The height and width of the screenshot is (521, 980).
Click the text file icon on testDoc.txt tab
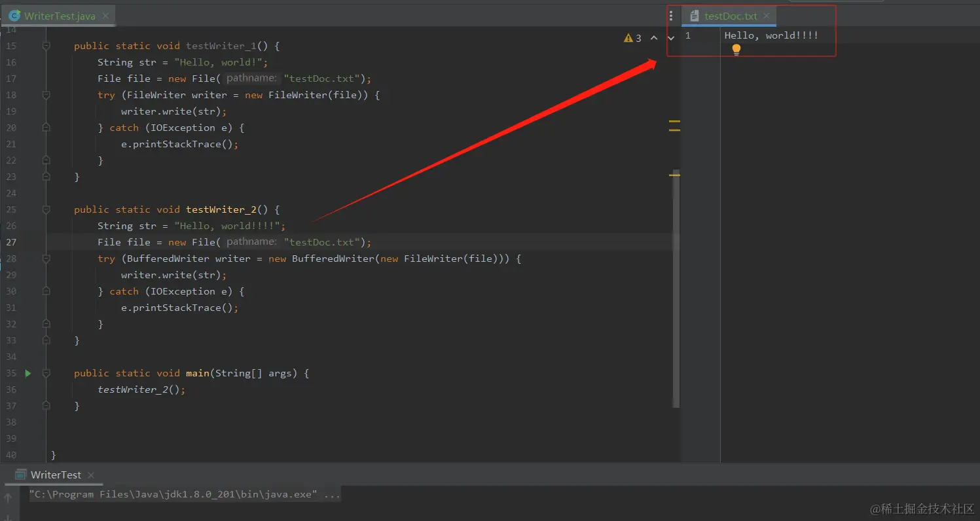[695, 16]
